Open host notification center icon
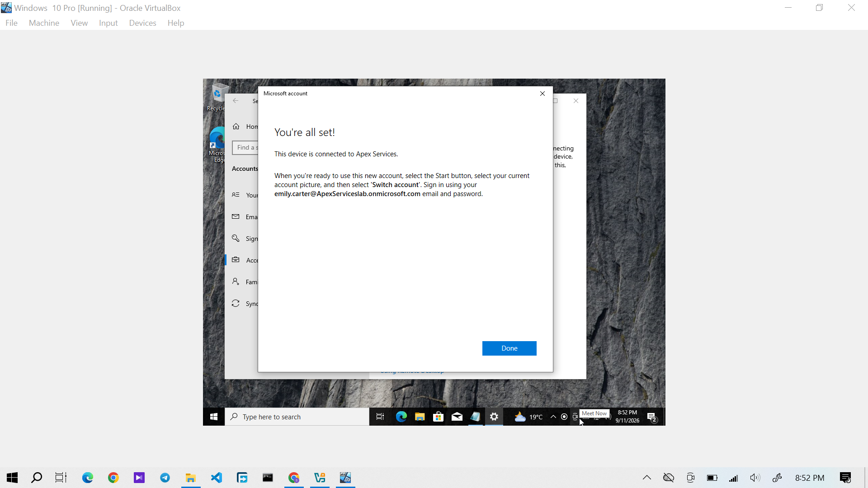This screenshot has width=868, height=488. click(845, 478)
